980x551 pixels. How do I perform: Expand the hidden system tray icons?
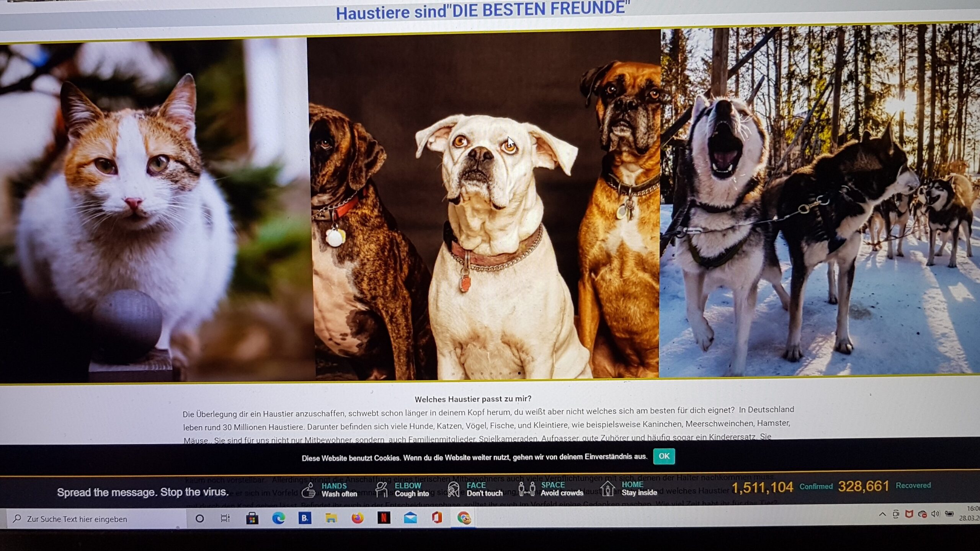(882, 514)
